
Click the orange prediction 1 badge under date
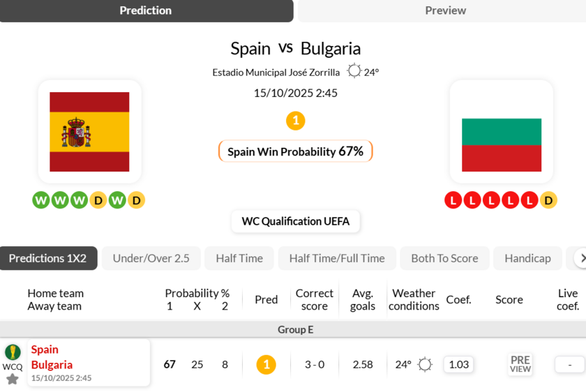coord(295,121)
